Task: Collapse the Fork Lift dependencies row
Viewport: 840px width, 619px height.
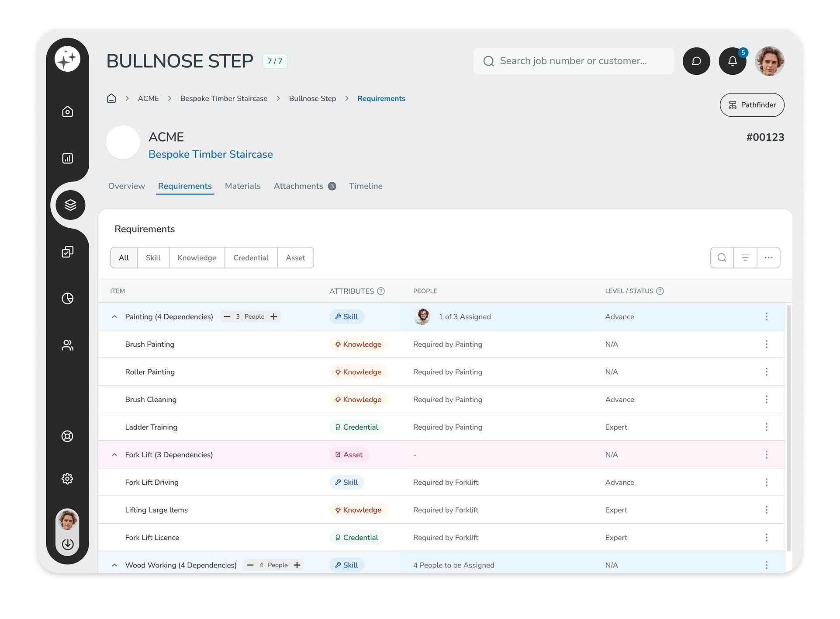Action: (114, 455)
